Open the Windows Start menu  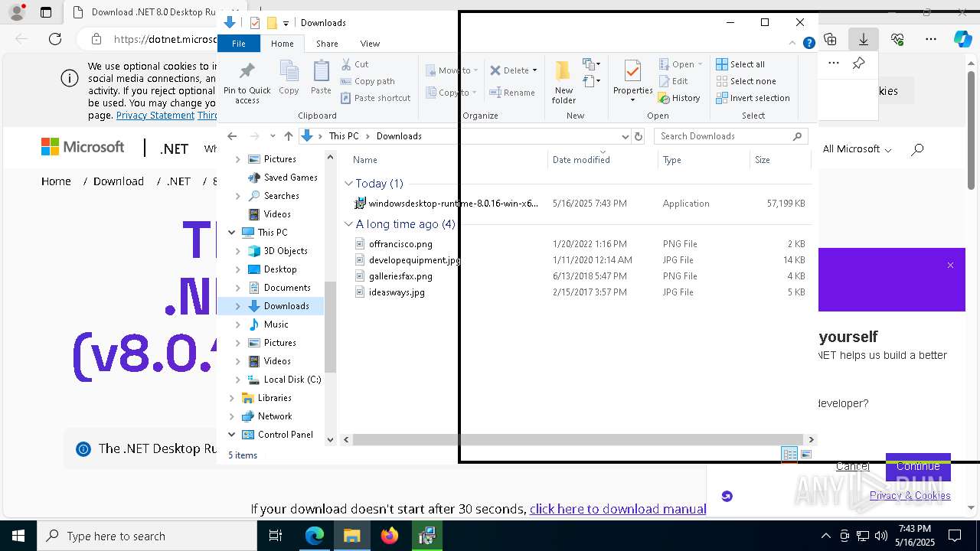coord(18,536)
